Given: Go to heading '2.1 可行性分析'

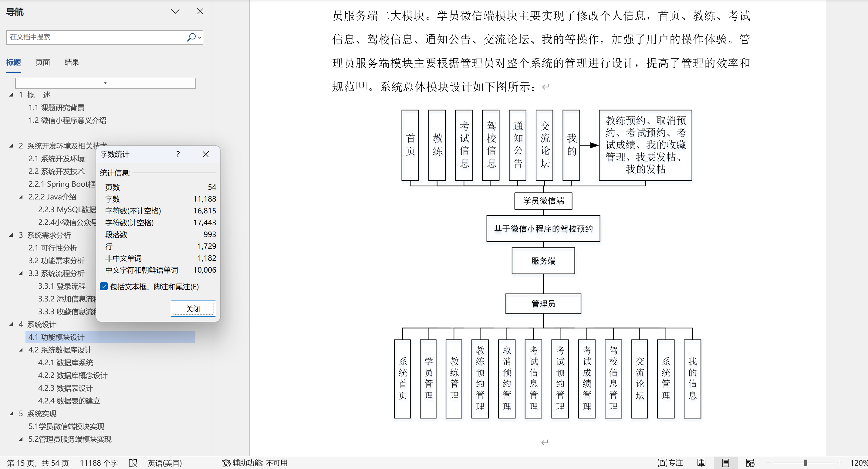Looking at the screenshot, I should click(52, 248).
